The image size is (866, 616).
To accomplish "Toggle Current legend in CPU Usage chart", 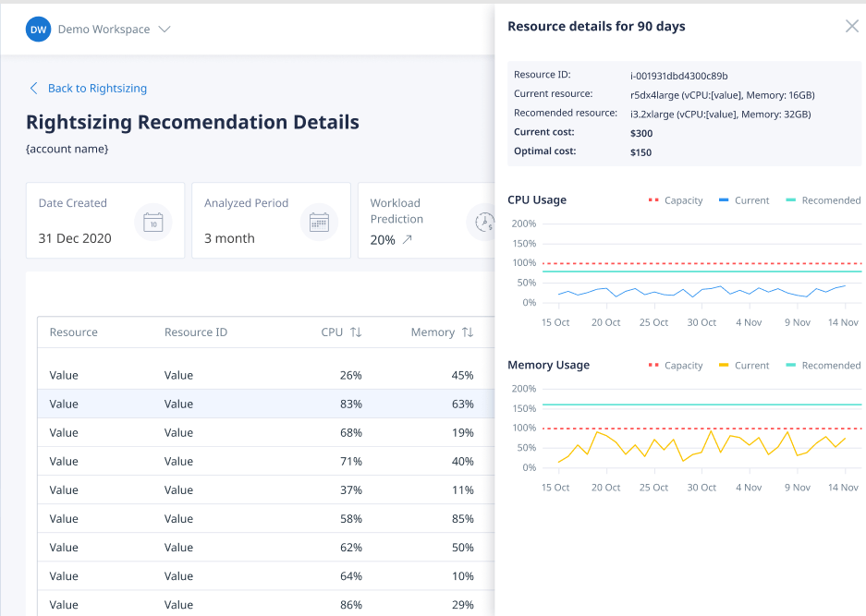I will (x=744, y=200).
